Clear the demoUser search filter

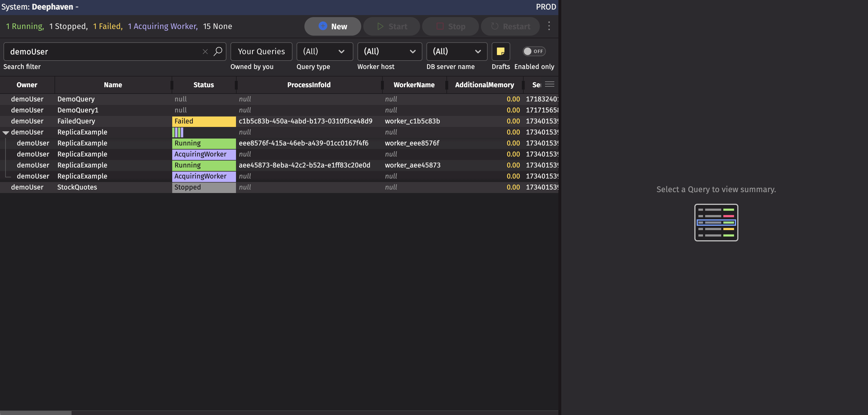[205, 52]
